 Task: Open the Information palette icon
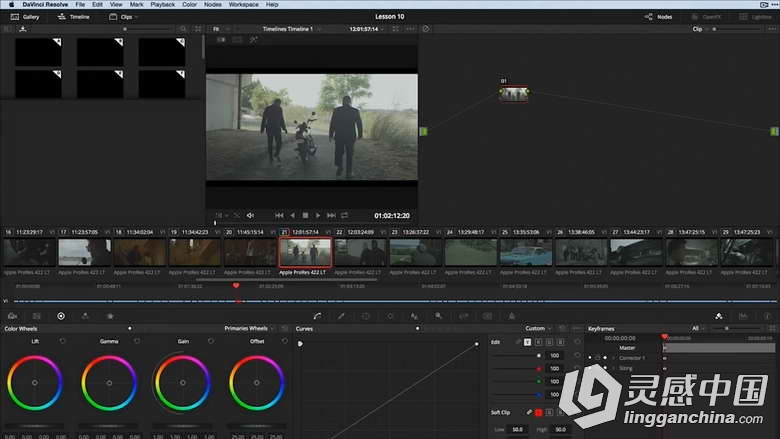point(768,316)
